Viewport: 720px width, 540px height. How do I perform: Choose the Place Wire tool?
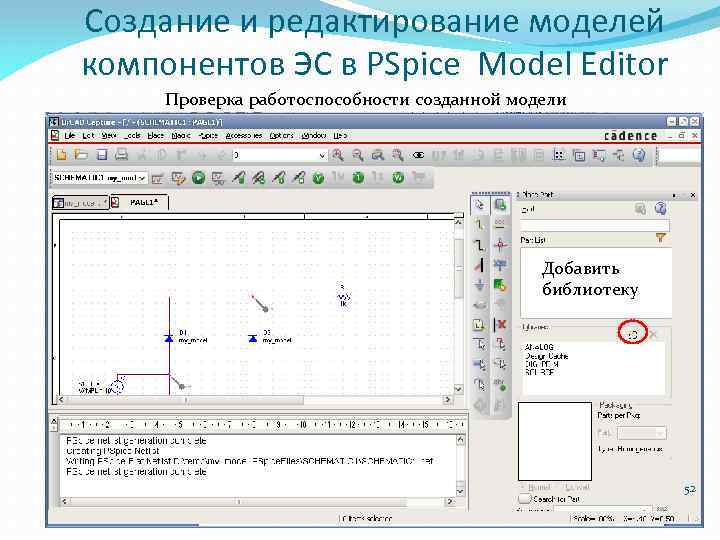tap(479, 225)
